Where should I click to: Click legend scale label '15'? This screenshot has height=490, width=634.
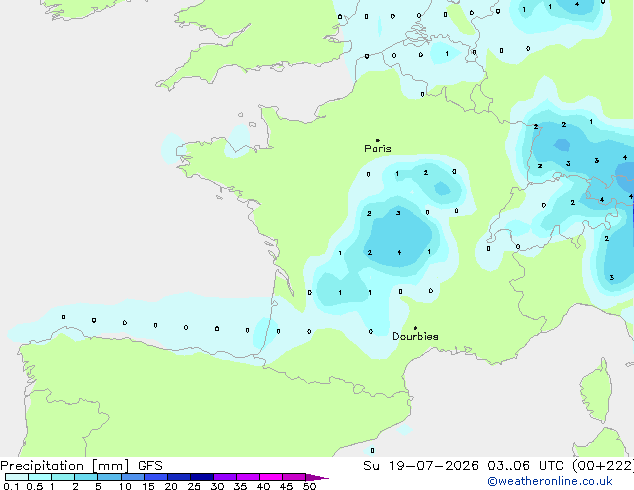[148, 486]
